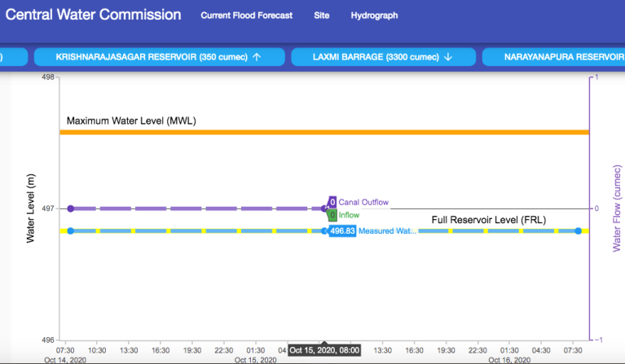The image size is (625, 364).
Task: Open the Hydrograph navigation item
Action: [372, 15]
